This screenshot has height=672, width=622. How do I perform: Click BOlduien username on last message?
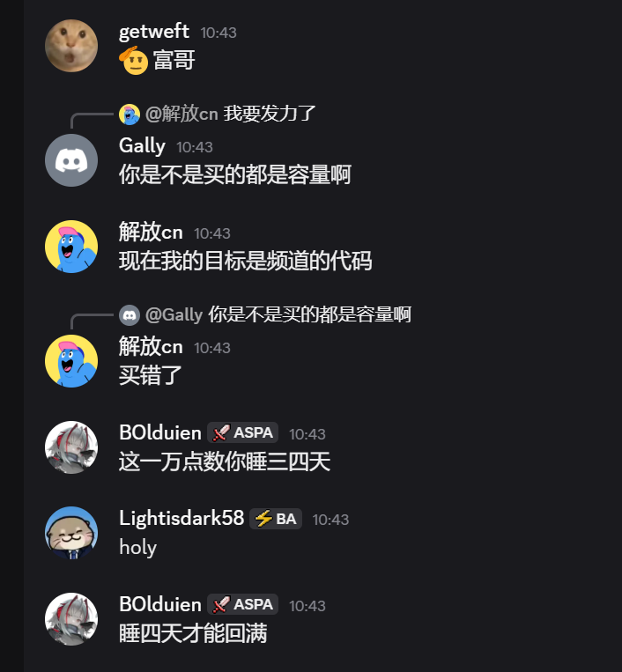tap(160, 605)
